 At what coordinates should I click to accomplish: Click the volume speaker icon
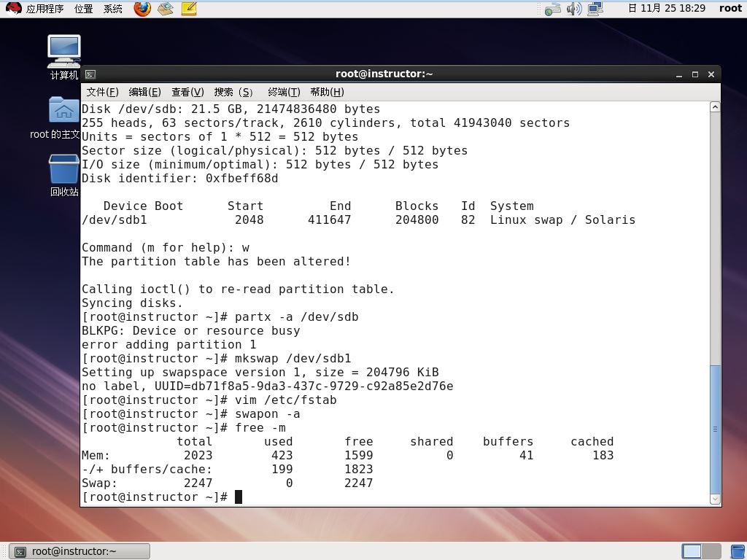click(x=574, y=9)
